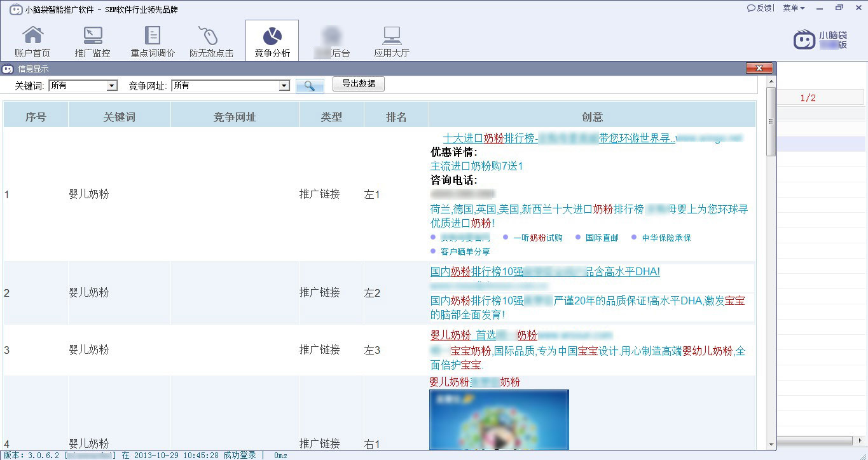Click the table scrollbar down arrow

tap(771, 443)
